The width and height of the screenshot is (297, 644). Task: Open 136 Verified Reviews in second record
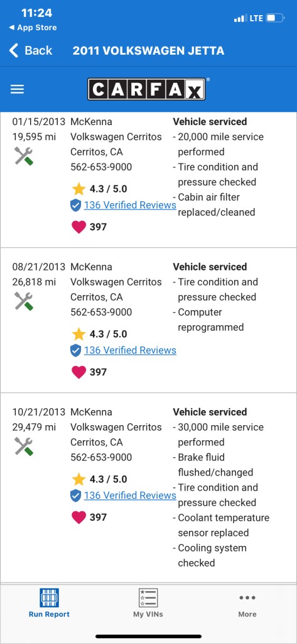130,350
